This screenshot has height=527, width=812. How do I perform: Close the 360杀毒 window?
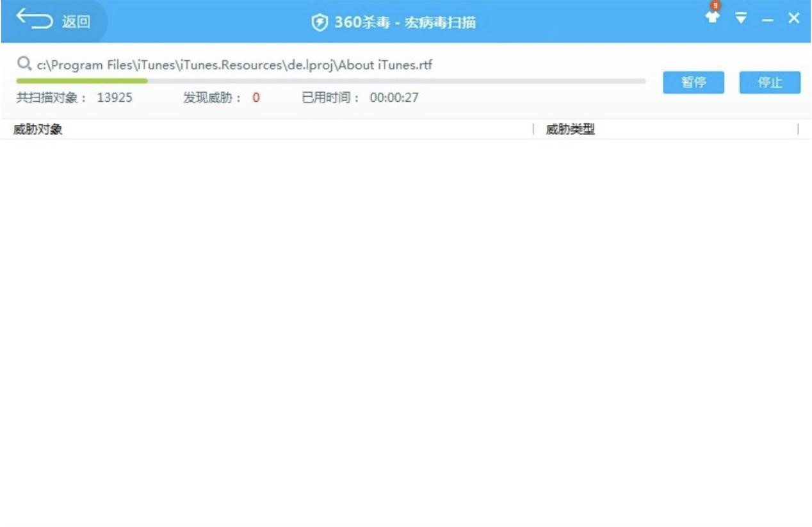tap(793, 18)
